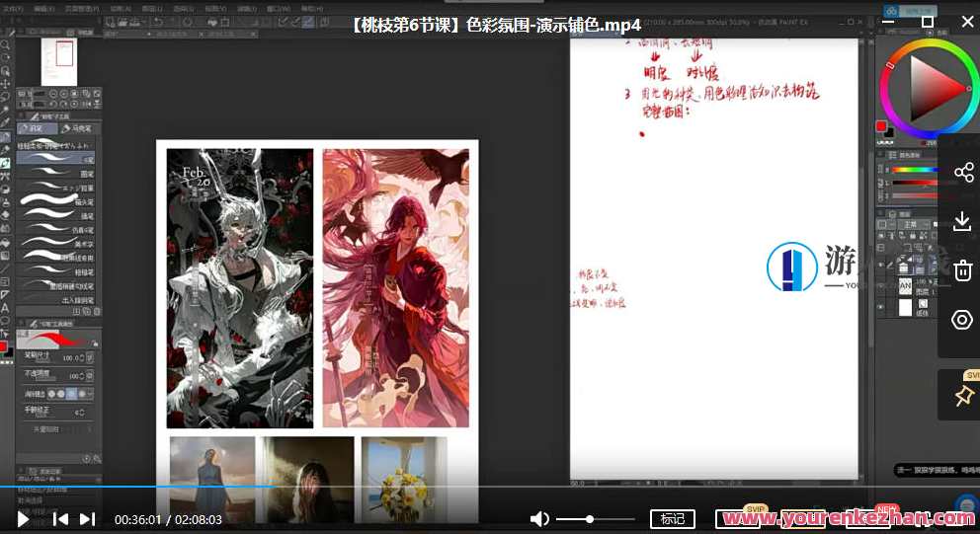Click the opacity value 100 field
The image size is (980, 534).
pos(74,376)
